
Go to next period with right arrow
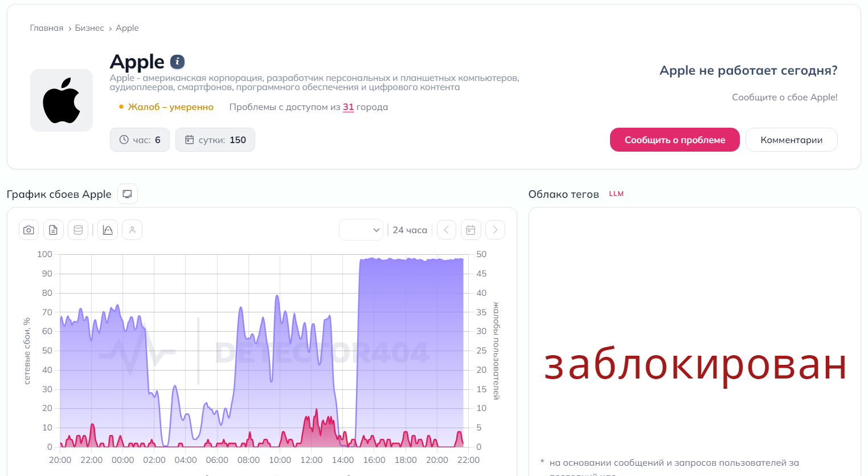pos(496,230)
